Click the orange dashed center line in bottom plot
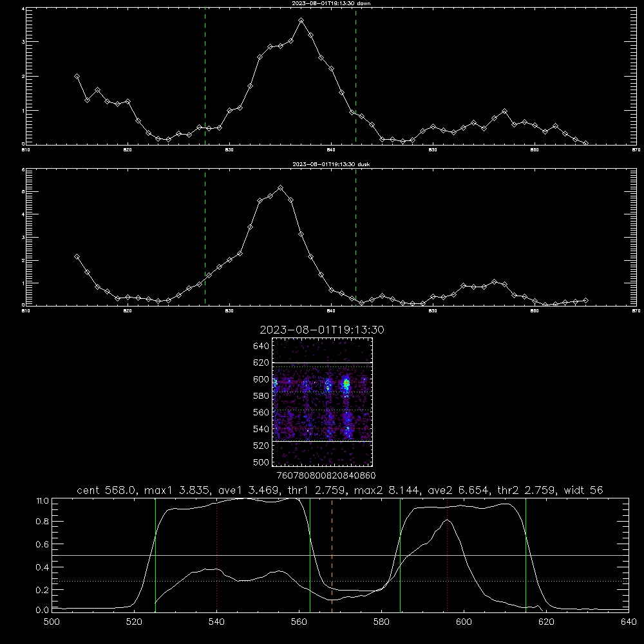This screenshot has height=644, width=644. coord(332,555)
